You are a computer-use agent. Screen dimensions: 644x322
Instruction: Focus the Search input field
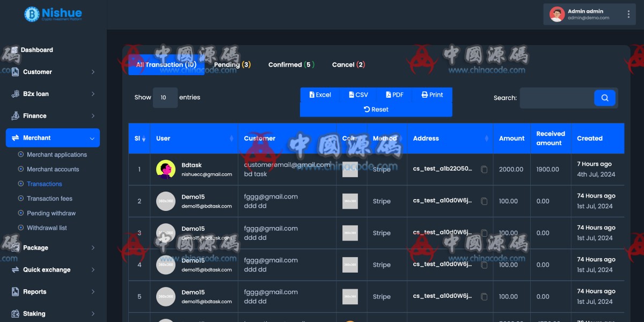(x=556, y=98)
